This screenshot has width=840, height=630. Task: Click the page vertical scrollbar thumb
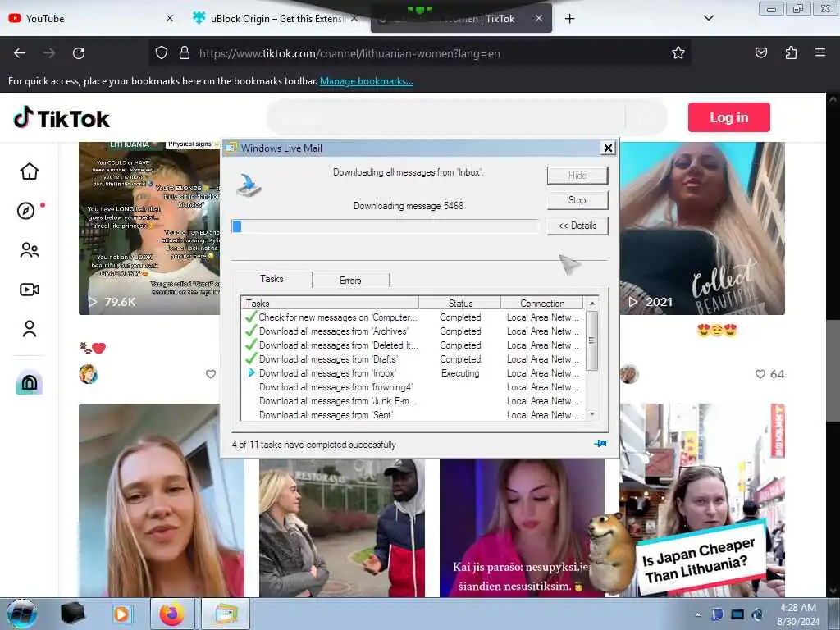coord(832,370)
